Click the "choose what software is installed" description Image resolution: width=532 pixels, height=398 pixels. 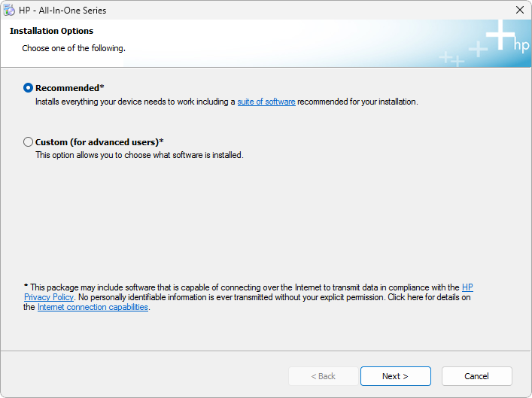tap(139, 155)
